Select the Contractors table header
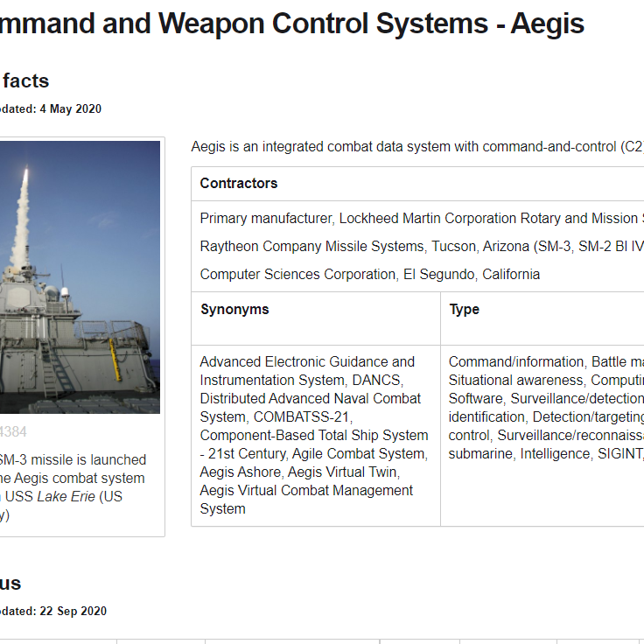The height and width of the screenshot is (644, 644). pyautogui.click(x=239, y=183)
